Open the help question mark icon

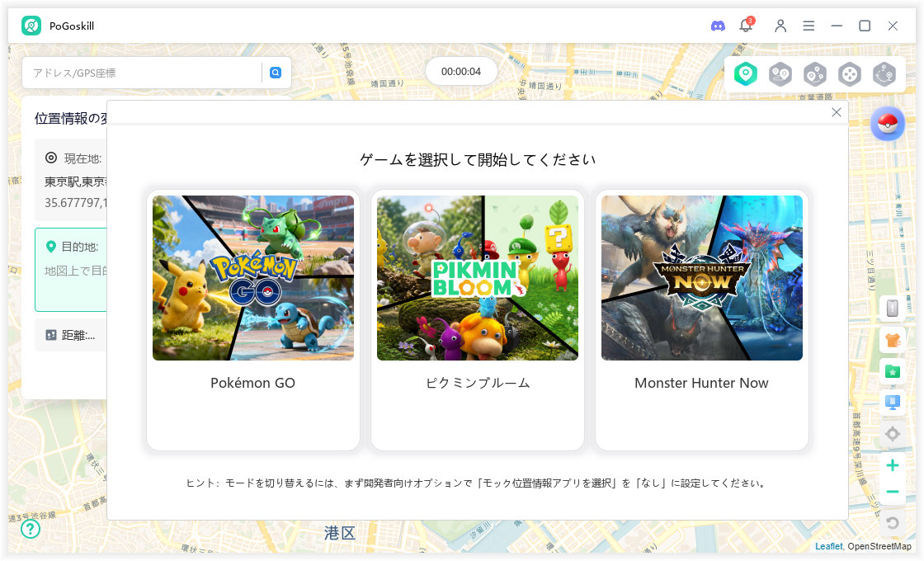coord(31,529)
